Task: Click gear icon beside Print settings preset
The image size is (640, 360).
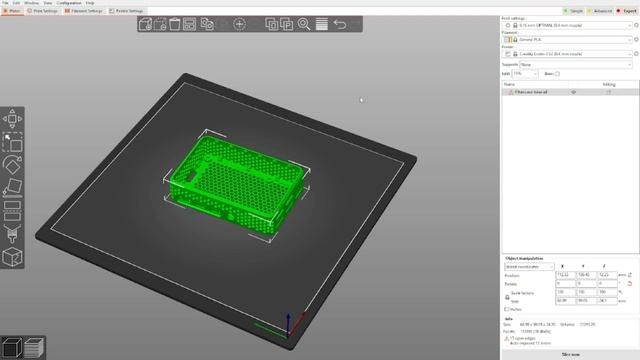Action: 636,25
